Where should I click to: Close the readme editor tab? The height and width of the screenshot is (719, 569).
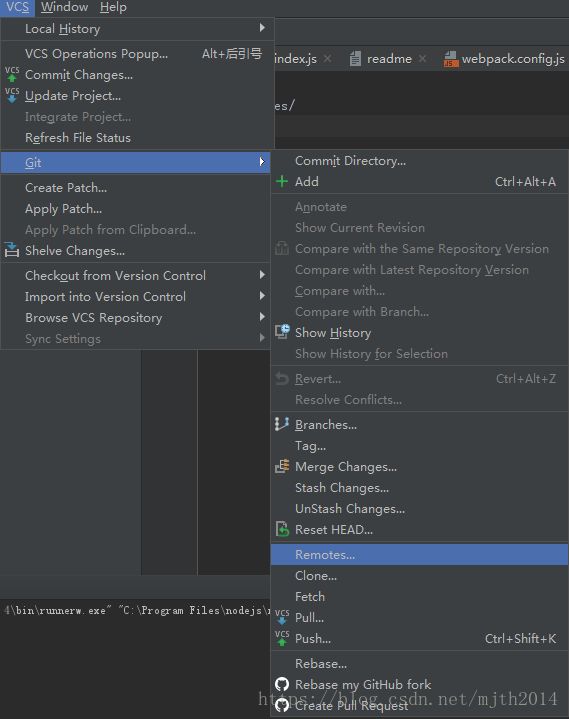[x=422, y=59]
